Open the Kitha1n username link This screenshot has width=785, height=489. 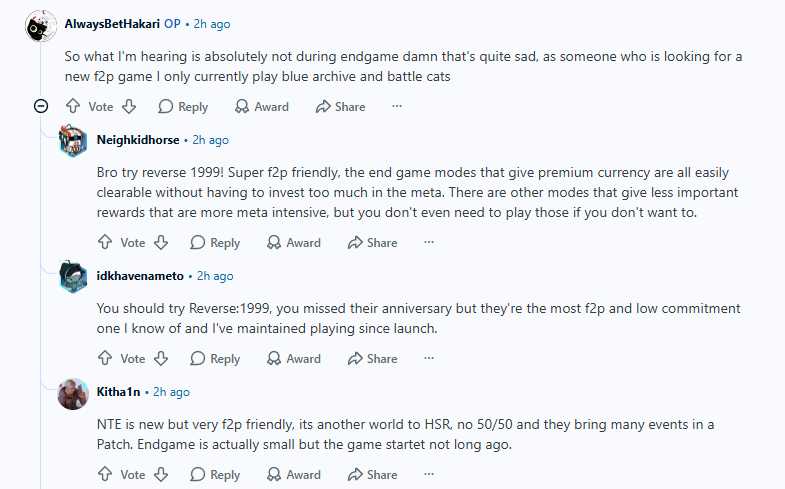[118, 392]
